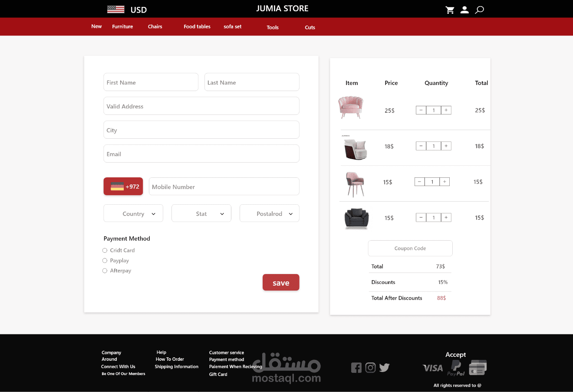Go to sofa set category
573x392 pixels.
pyautogui.click(x=233, y=26)
